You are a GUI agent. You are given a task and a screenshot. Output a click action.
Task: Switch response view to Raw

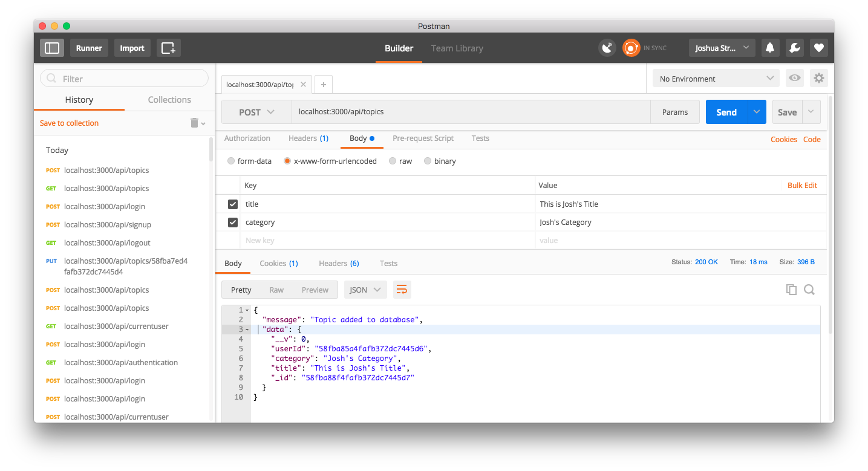[x=276, y=290]
